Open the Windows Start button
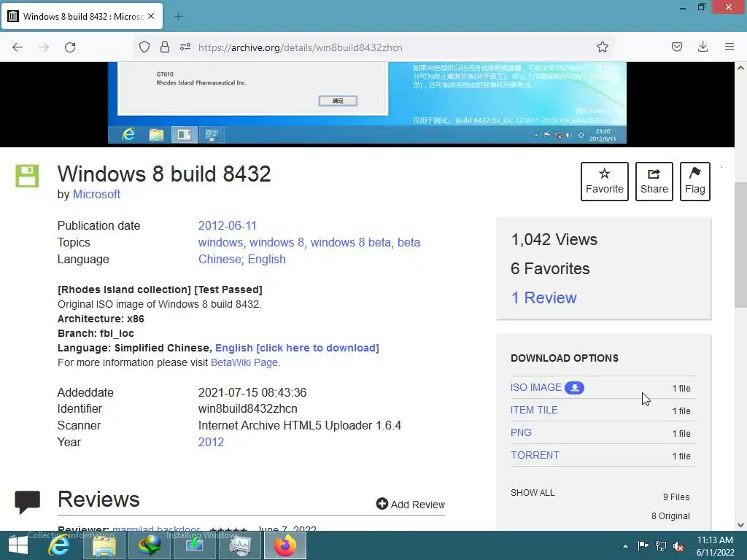Viewport: 747px width, 560px height. tap(18, 545)
